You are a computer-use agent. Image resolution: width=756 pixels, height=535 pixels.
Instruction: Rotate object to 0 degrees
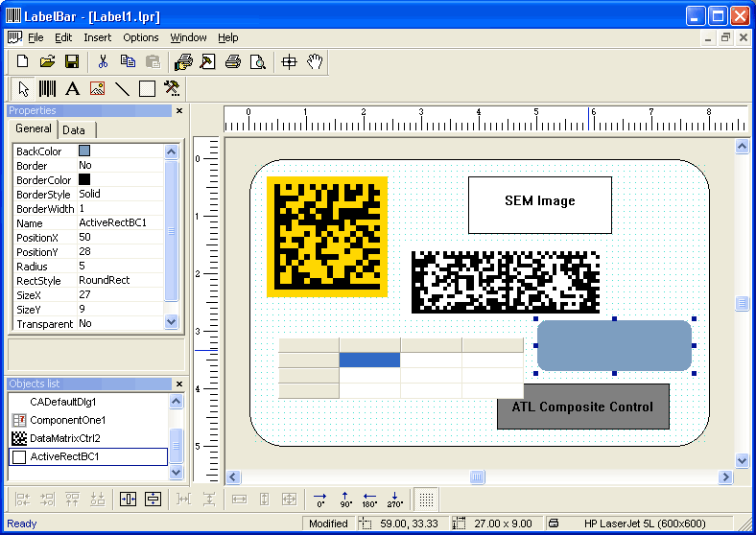pos(320,500)
